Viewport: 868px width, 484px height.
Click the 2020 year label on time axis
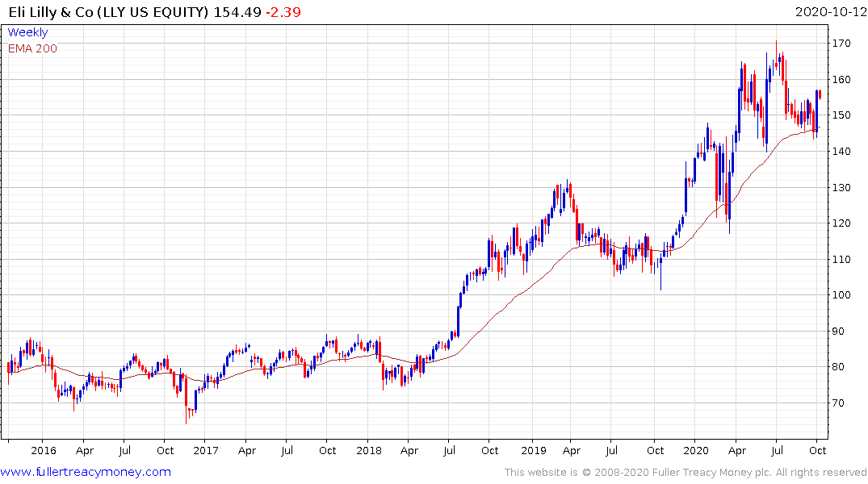[x=696, y=450]
